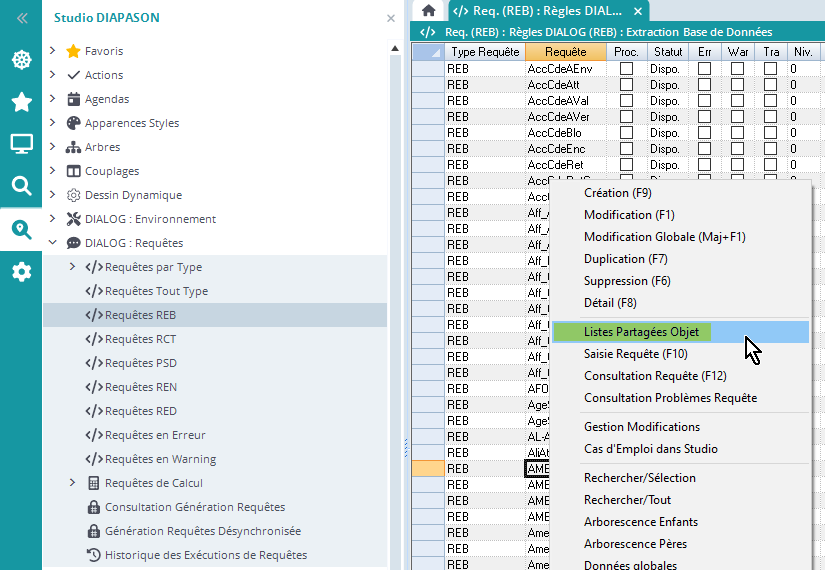Toggle Err checkbox for AccCdeAtt row
Image resolution: width=825 pixels, height=570 pixels.
[704, 85]
